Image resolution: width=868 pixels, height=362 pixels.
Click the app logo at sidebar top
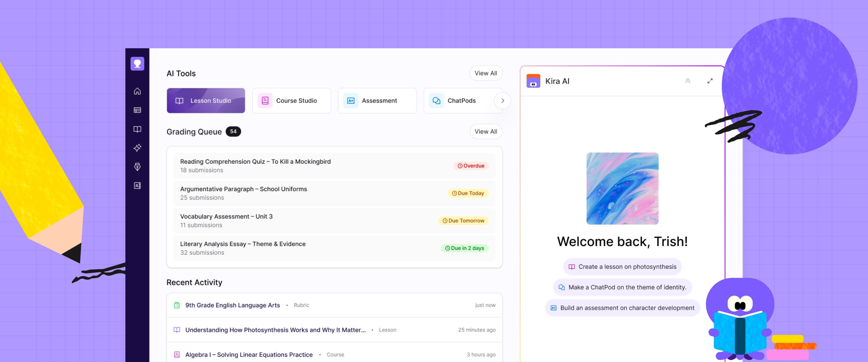(137, 64)
